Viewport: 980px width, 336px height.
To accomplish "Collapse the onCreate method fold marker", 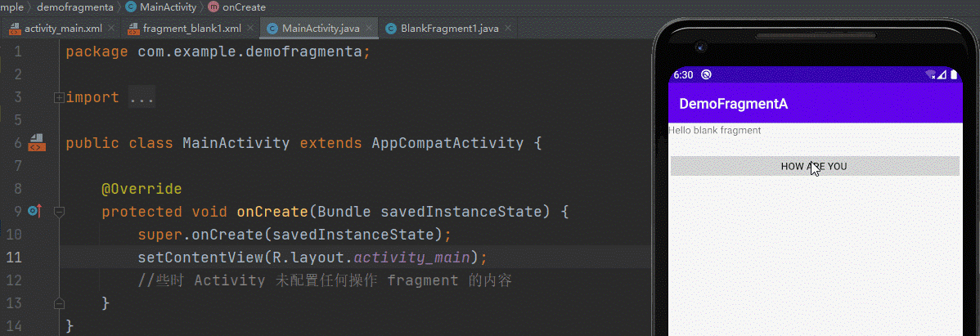I will point(60,212).
